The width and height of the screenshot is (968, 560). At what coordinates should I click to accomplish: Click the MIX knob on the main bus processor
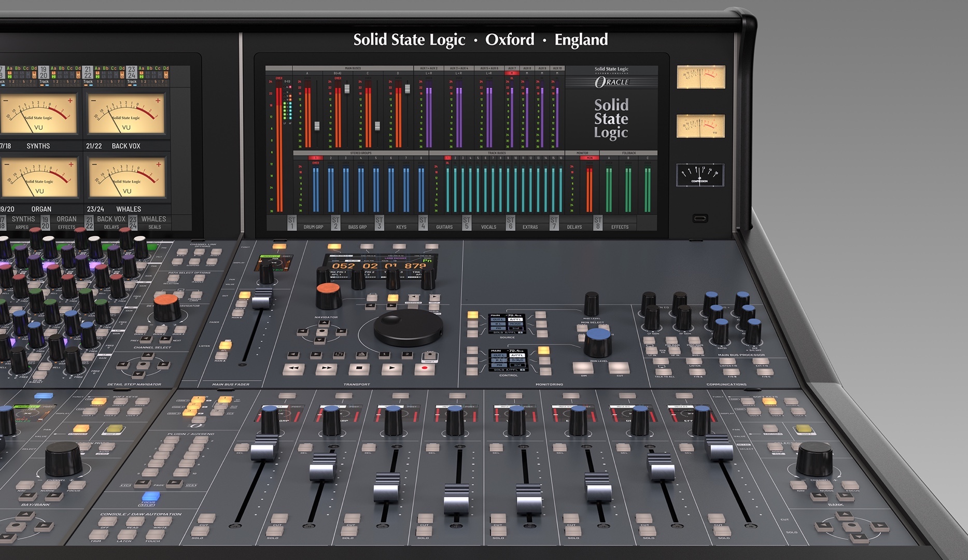753,331
